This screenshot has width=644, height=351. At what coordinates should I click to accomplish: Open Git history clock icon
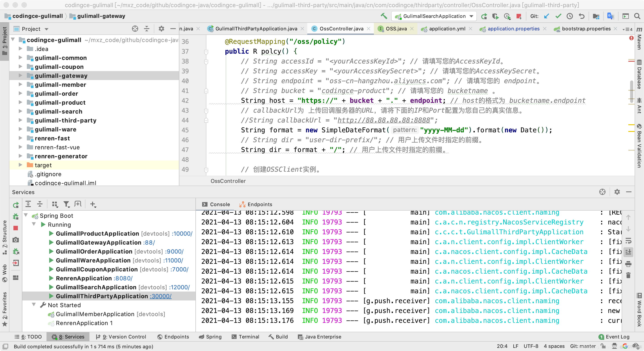click(x=570, y=16)
